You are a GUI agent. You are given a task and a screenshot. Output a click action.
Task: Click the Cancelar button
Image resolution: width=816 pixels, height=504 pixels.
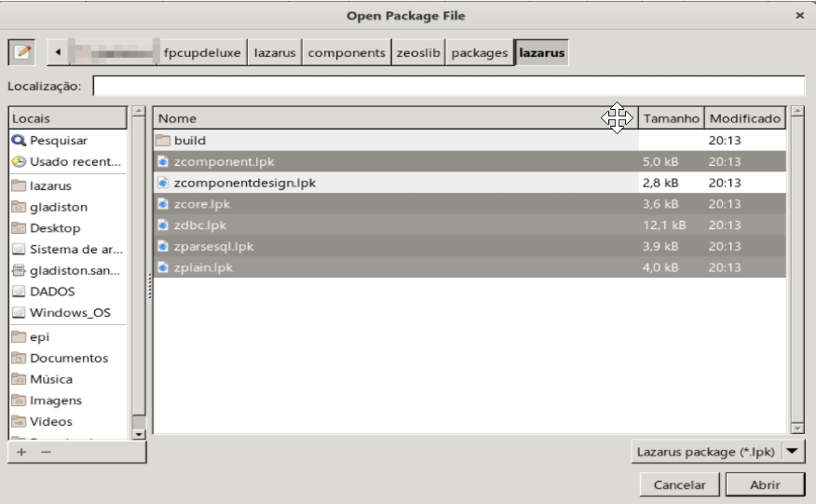tap(679, 484)
